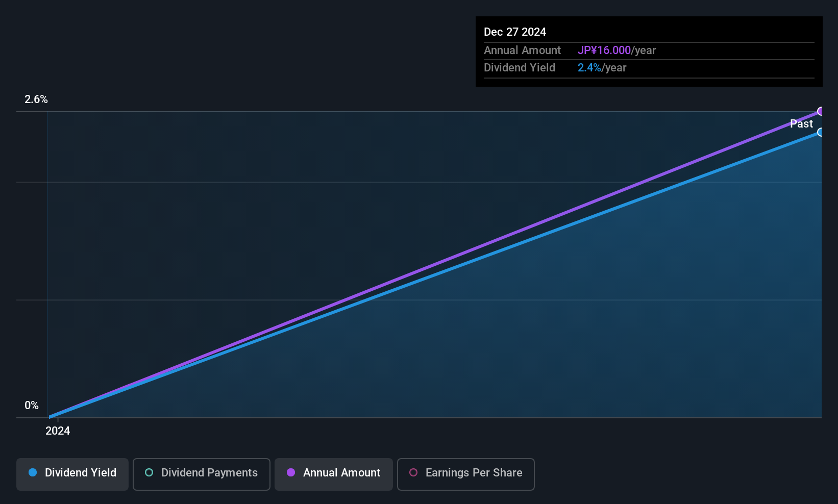Click the 2024 x-axis label

(x=58, y=431)
